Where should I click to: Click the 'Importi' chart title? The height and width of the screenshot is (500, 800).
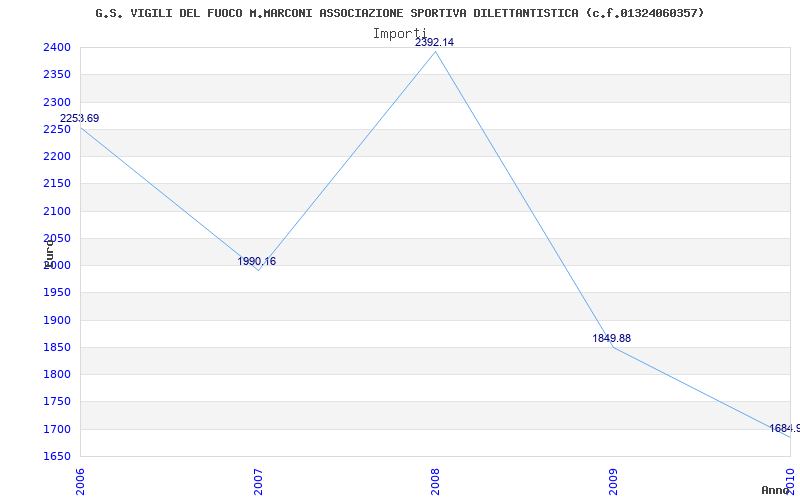[x=399, y=34]
